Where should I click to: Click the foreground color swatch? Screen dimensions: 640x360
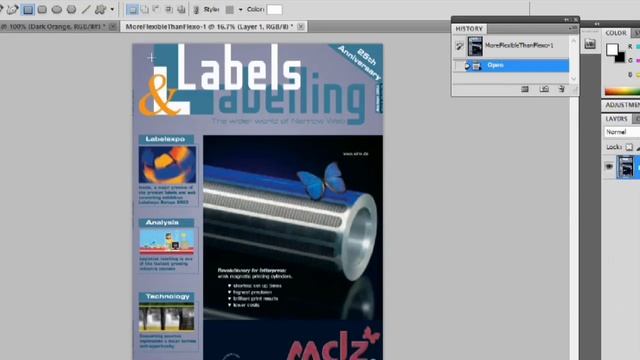(611, 50)
